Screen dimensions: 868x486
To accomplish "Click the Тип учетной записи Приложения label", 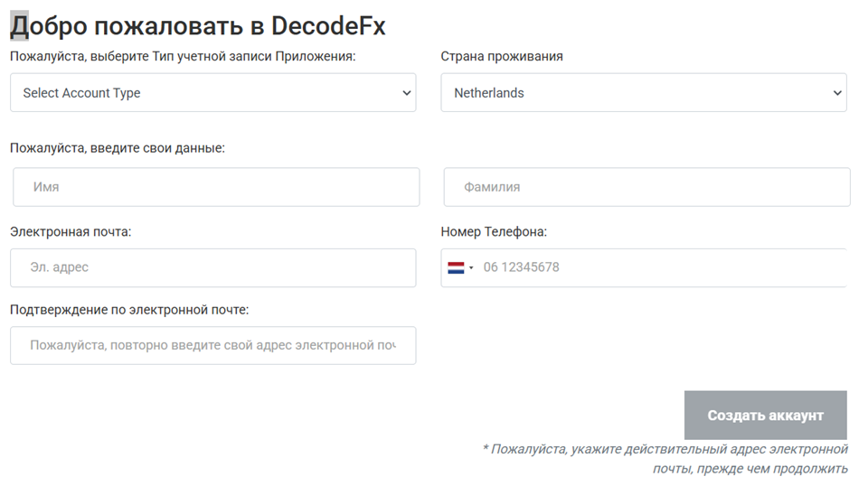I will [x=253, y=56].
